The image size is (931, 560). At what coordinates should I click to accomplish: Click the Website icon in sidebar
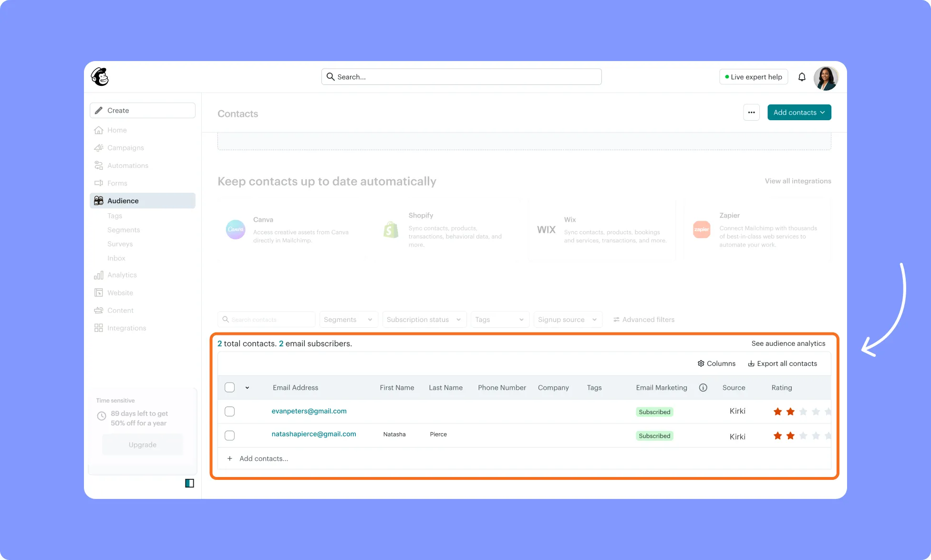(x=98, y=293)
